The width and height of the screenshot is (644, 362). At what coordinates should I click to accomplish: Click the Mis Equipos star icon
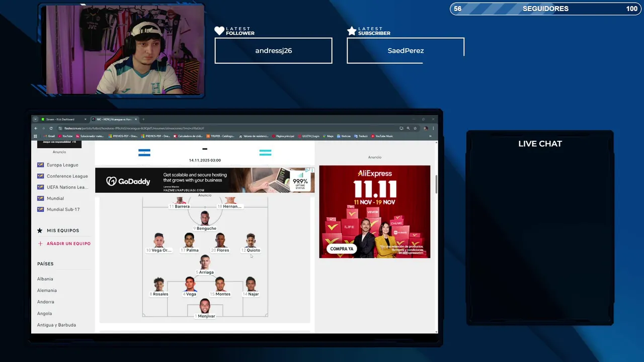40,230
